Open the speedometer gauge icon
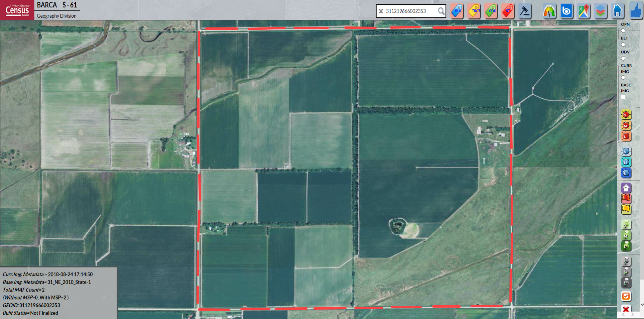The image size is (644, 319). [x=549, y=11]
